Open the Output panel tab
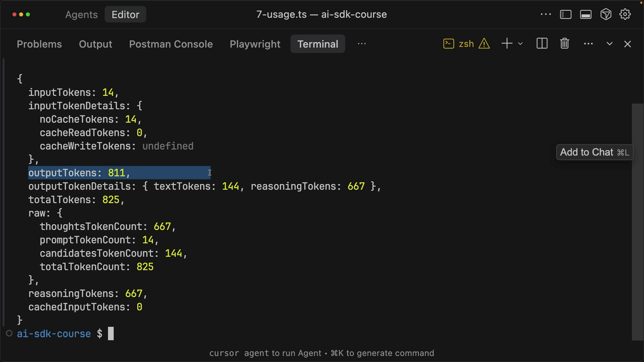Viewport: 644px width, 362px height. coord(95,44)
